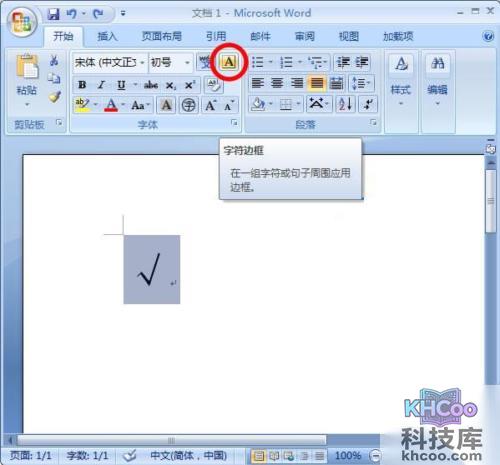Toggle bold formatting
Screen dimensions: 500x465
[x=82, y=85]
